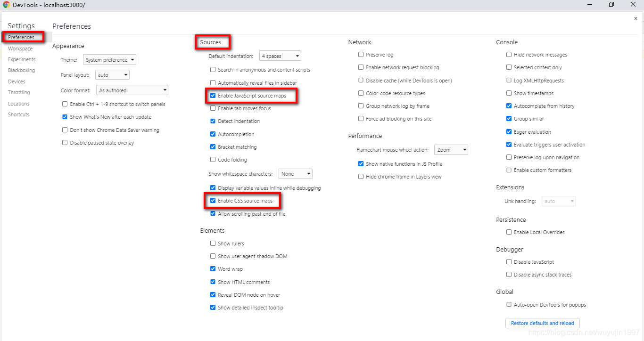Image resolution: width=644 pixels, height=341 pixels.
Task: Uncheck Show native functions in JS Profile
Action: point(361,164)
